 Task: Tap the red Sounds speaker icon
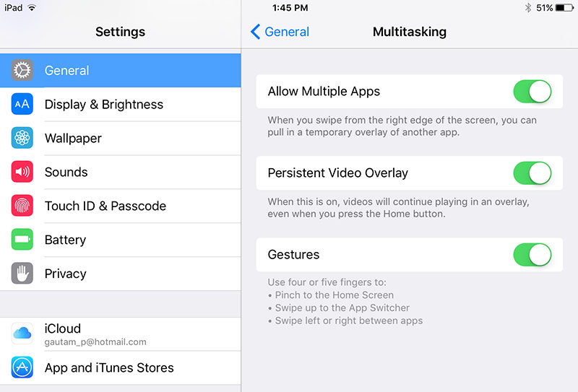pos(22,172)
